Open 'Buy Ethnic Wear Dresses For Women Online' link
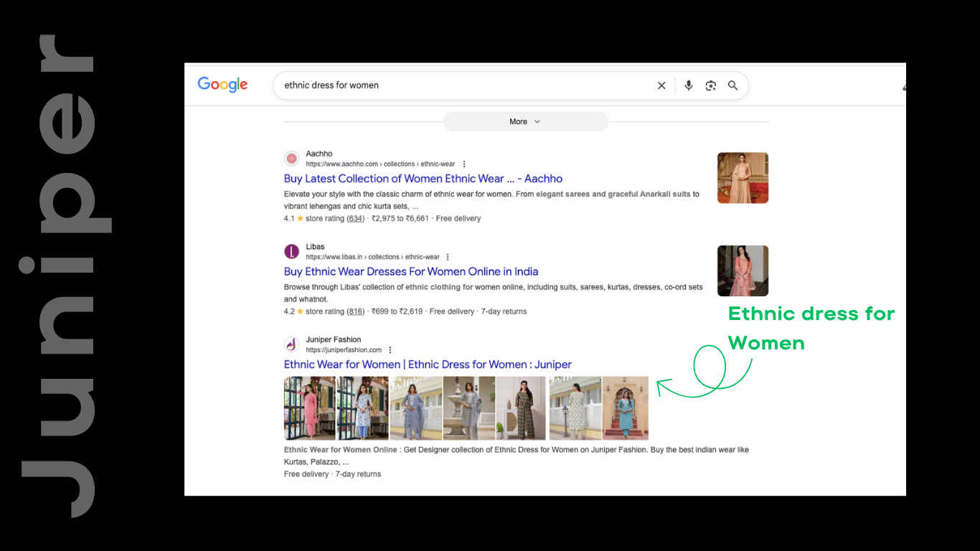The image size is (980, 551). point(411,271)
